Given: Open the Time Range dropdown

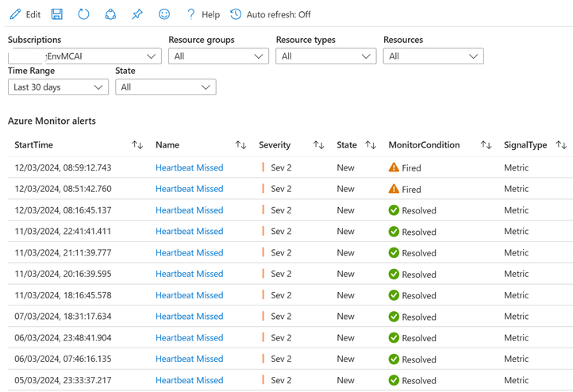Looking at the screenshot, I should [59, 87].
